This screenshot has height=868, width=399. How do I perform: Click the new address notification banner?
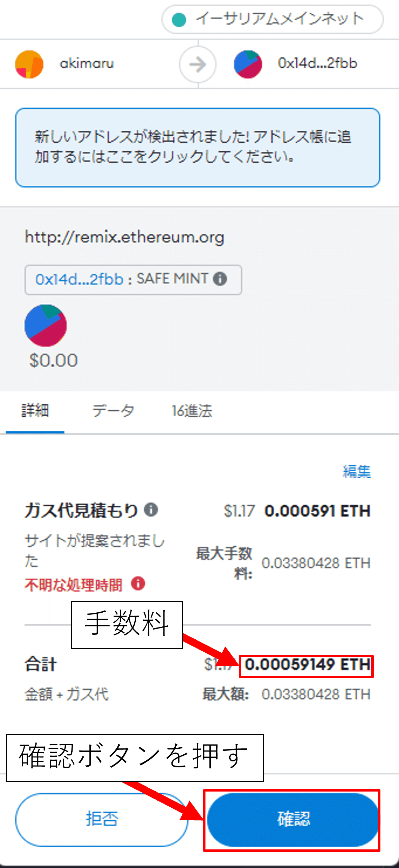[197, 147]
